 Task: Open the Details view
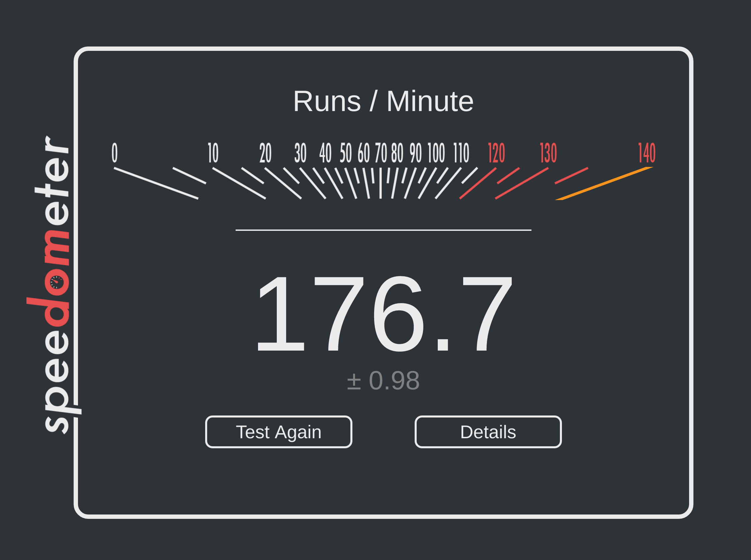tap(488, 432)
